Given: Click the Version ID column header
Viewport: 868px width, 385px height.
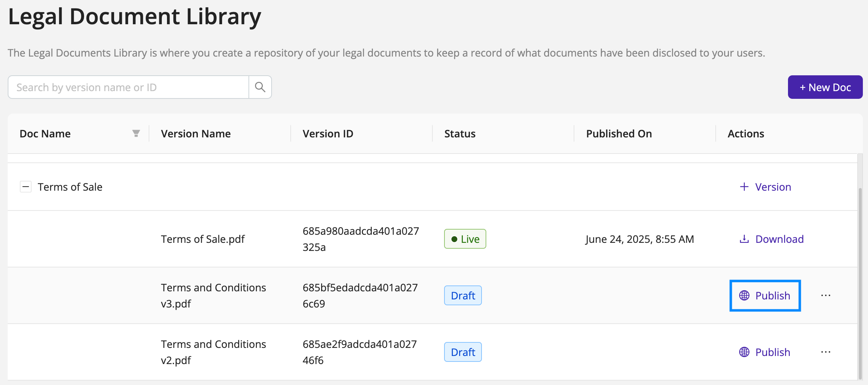Looking at the screenshot, I should click(x=328, y=133).
